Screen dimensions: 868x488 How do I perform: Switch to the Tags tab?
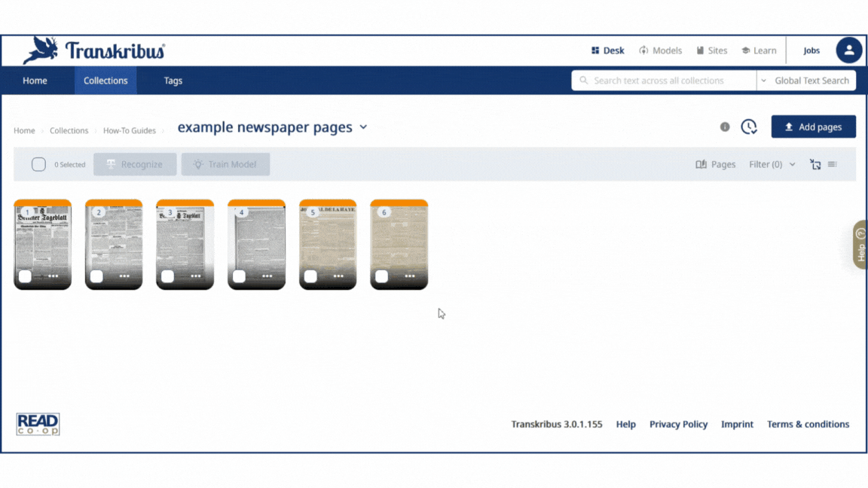[173, 81]
